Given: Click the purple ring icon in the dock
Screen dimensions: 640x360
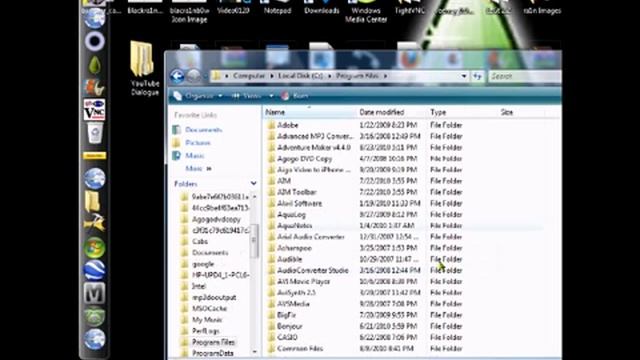Looking at the screenshot, I should tap(95, 41).
